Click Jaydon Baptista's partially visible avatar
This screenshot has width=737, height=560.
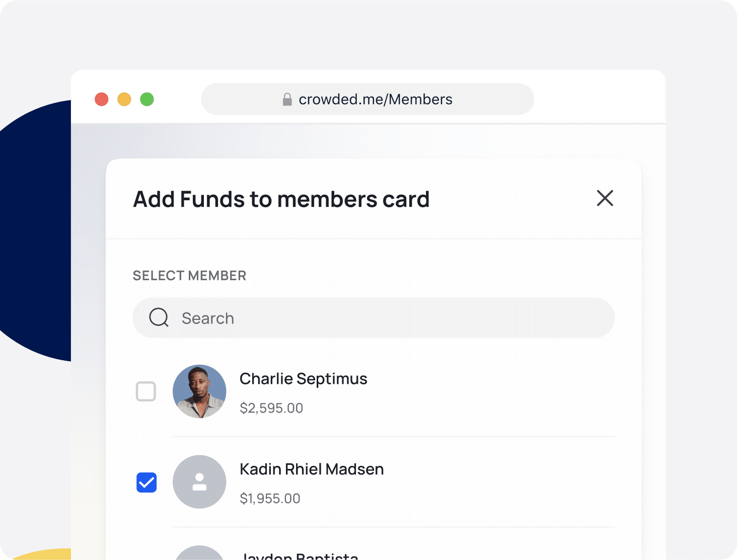[199, 552]
